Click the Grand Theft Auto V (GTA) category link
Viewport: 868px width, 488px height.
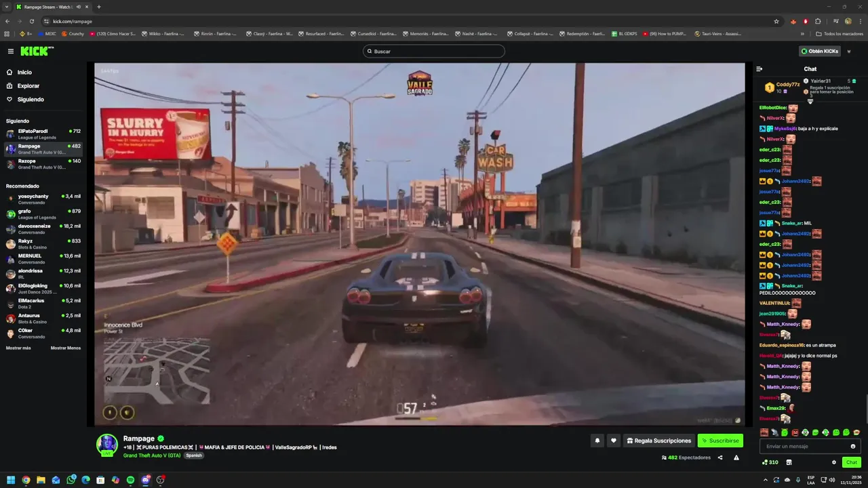(x=152, y=455)
